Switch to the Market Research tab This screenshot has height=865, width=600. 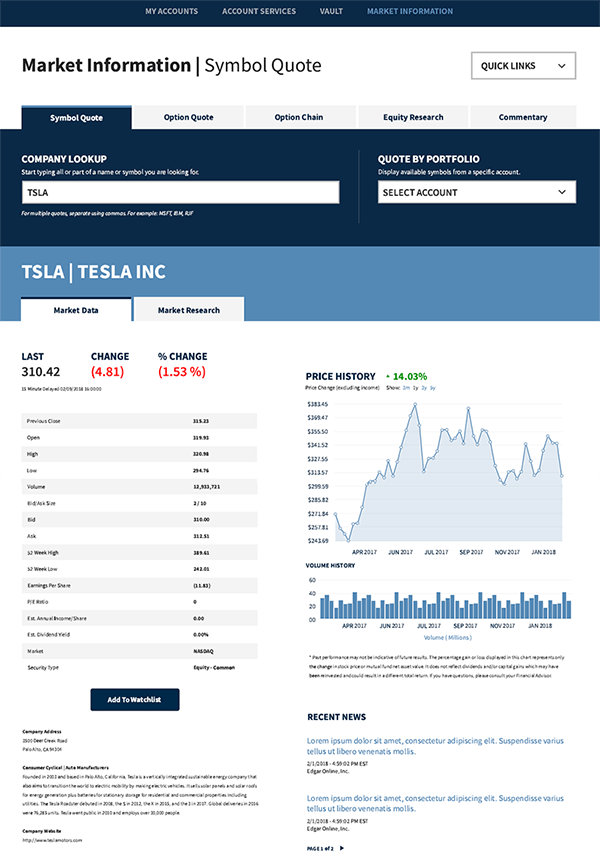click(189, 310)
